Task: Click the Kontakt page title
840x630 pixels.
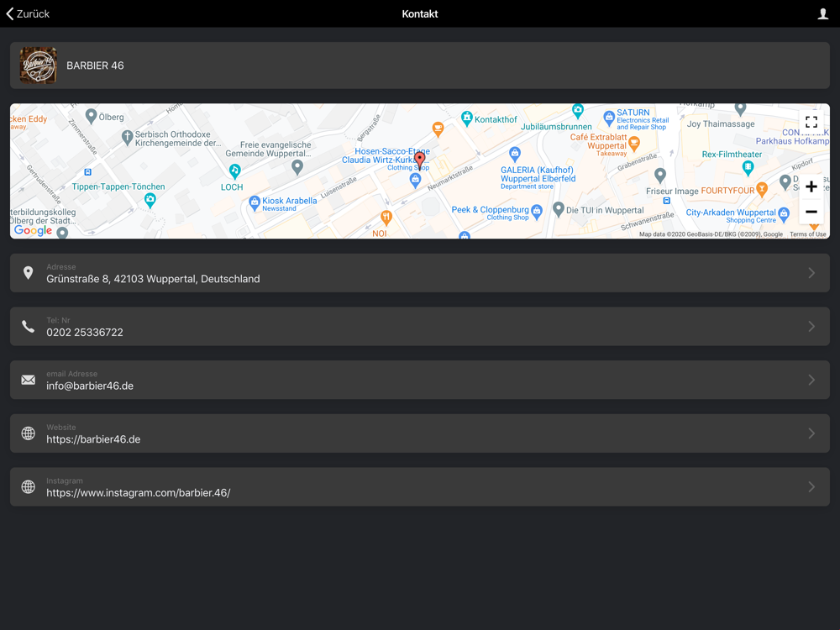Action: 420,14
